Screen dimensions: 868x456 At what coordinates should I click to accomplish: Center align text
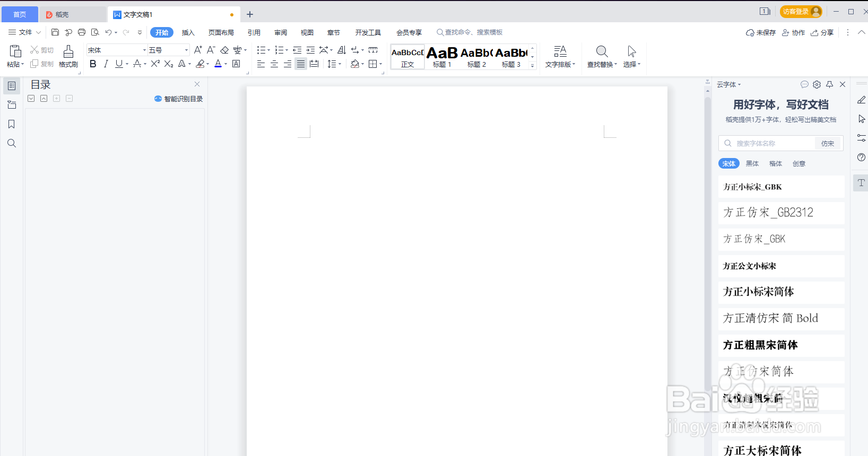tap(274, 64)
